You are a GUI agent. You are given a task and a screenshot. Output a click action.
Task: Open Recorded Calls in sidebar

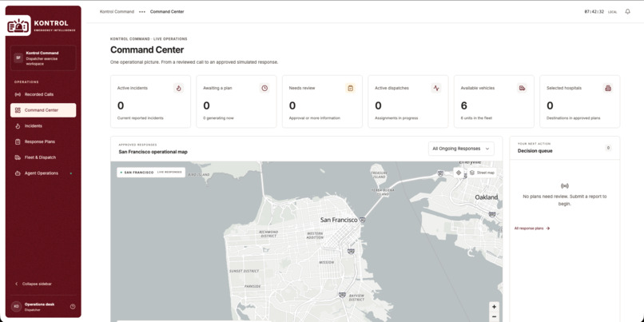point(43,94)
